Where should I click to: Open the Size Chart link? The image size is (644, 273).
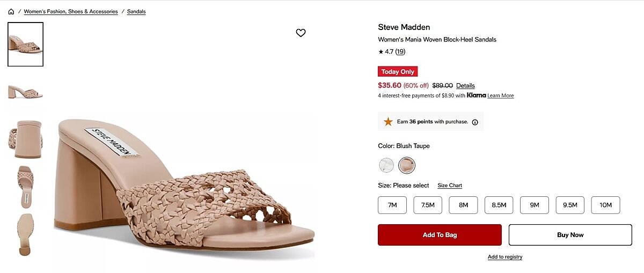(450, 186)
